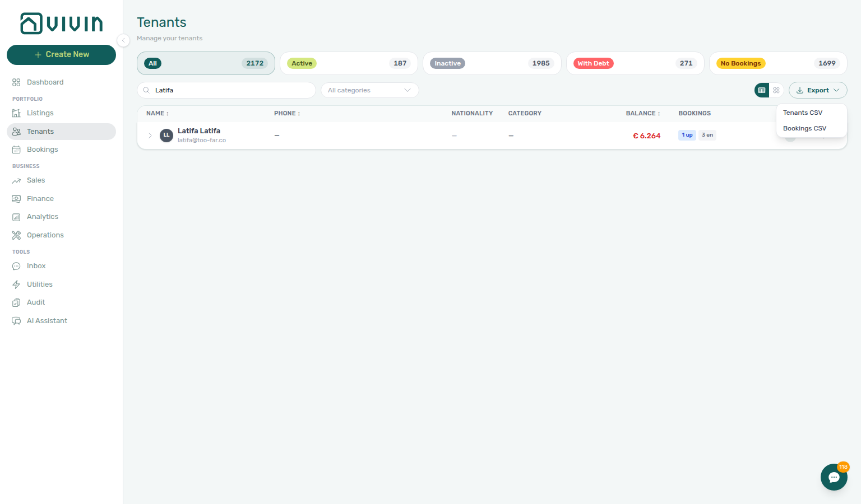
Task: Open the Listings page
Action: pos(61,113)
